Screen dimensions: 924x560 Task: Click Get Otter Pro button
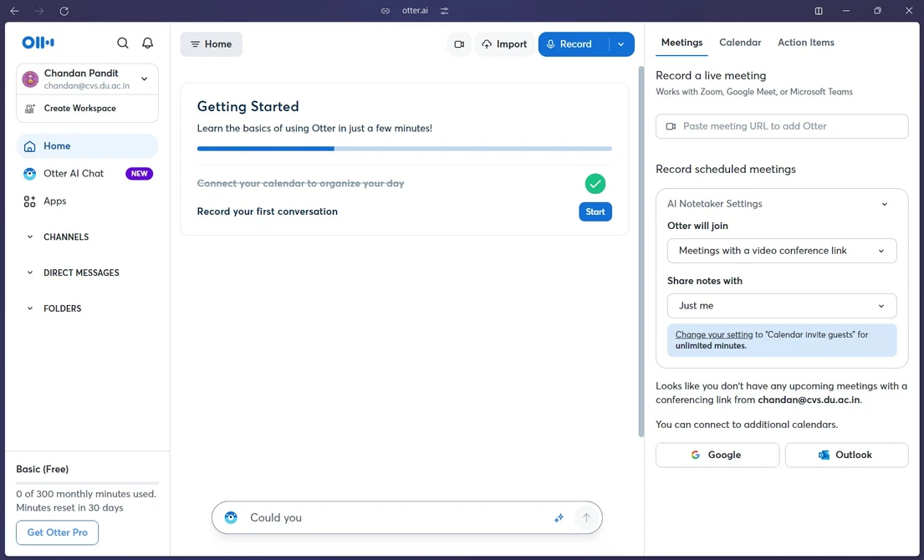[57, 532]
